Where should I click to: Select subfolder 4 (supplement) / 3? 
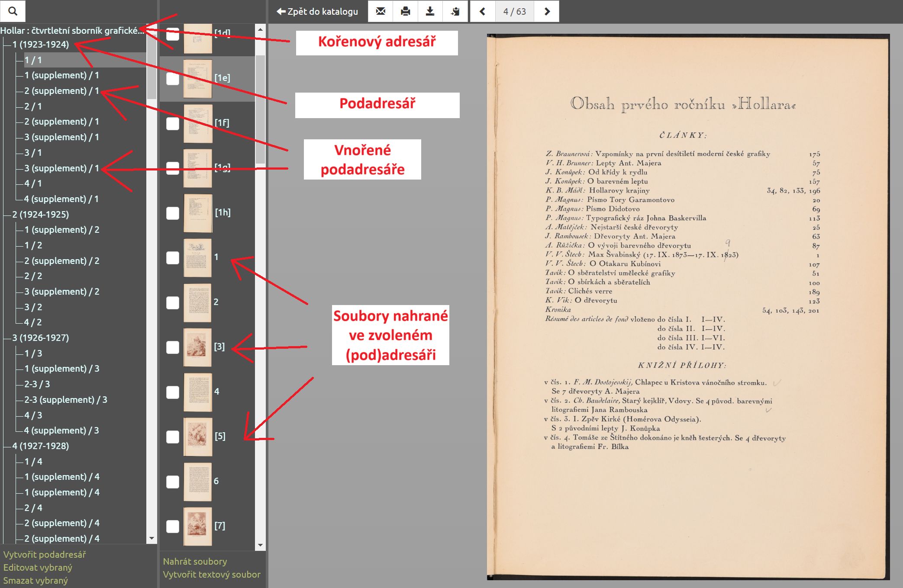click(62, 431)
